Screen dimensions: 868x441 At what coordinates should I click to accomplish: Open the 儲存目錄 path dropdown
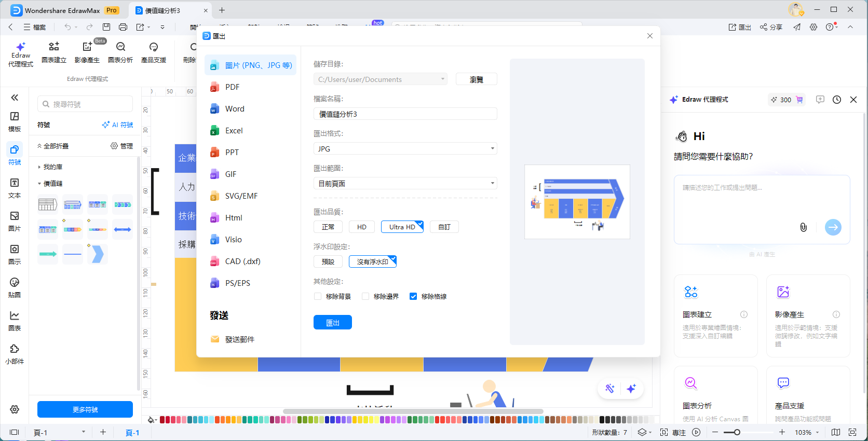click(x=381, y=79)
